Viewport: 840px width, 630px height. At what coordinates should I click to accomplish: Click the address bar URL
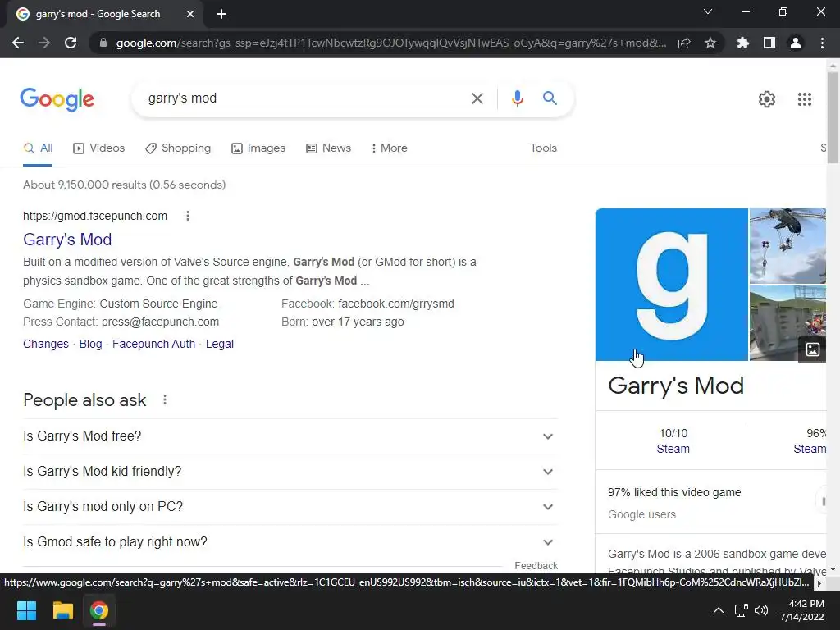391,43
